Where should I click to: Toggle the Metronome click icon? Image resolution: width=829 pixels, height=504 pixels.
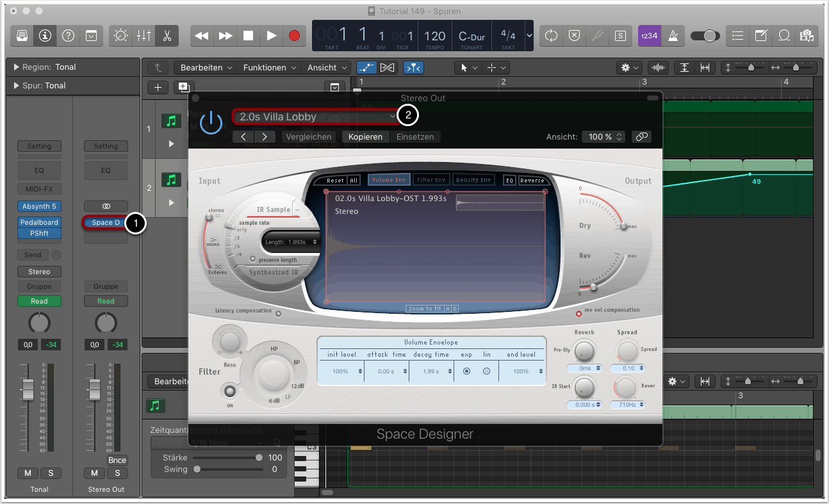point(673,36)
